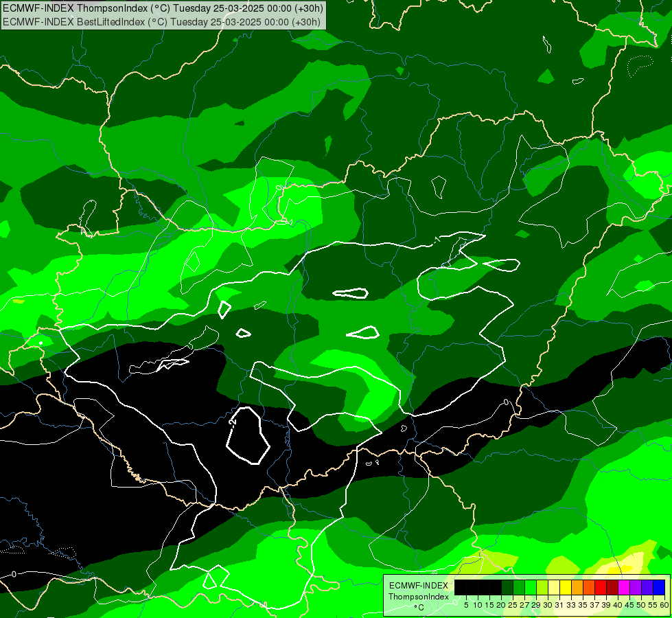Click the °C unit label in legend

coord(419,608)
